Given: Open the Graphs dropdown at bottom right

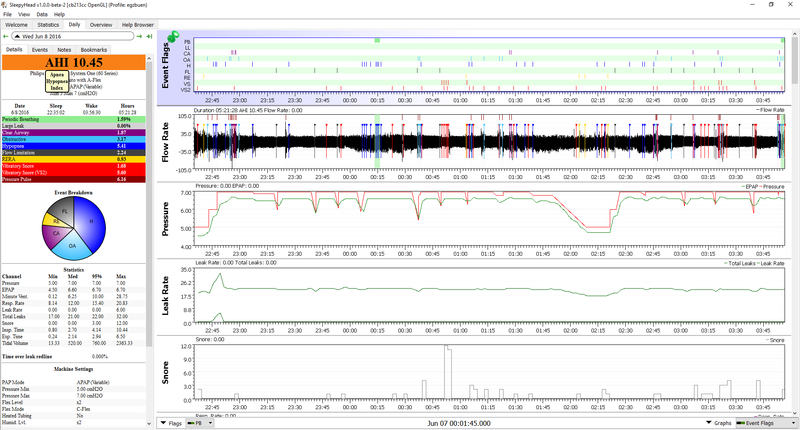Looking at the screenshot, I should (717, 424).
